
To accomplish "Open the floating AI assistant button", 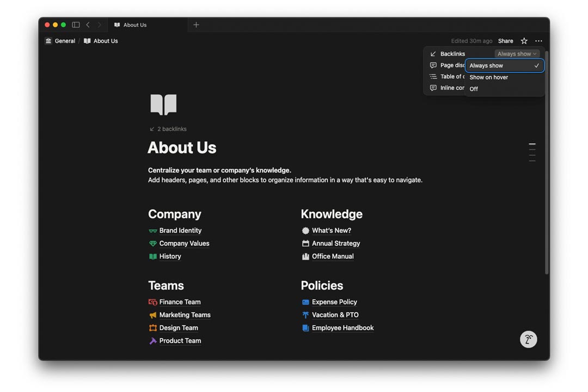I will click(528, 340).
